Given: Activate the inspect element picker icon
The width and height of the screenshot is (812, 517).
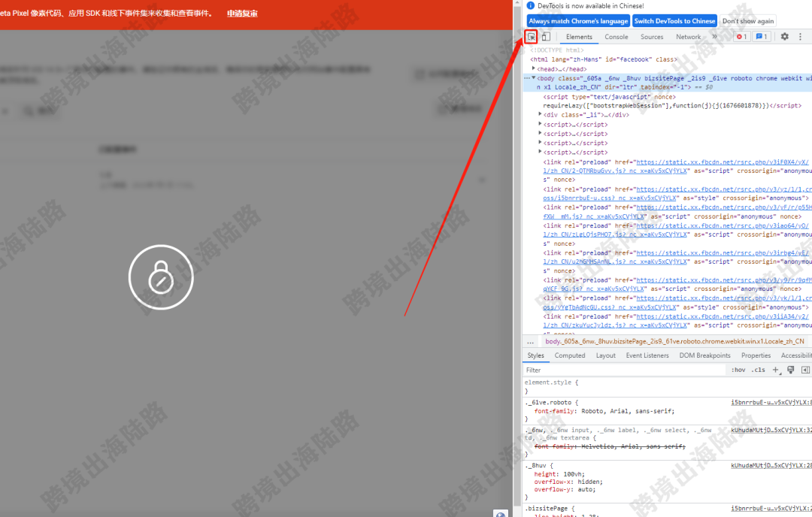Looking at the screenshot, I should coord(532,37).
